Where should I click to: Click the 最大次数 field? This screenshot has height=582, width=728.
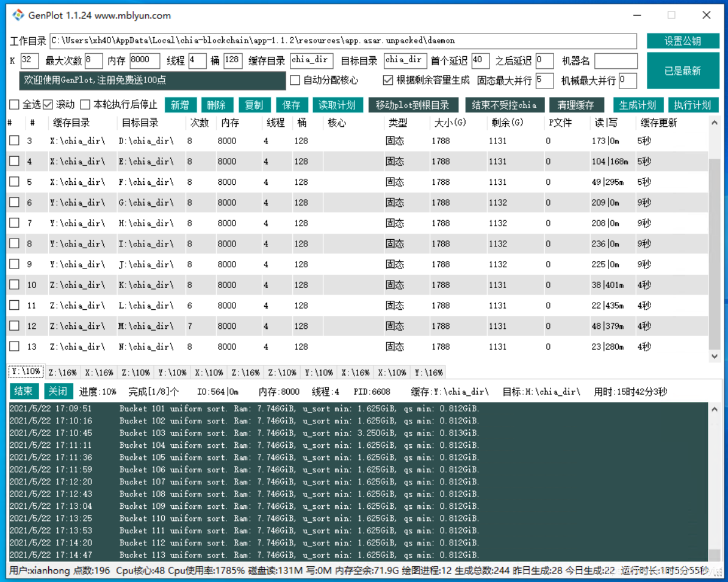coord(93,61)
